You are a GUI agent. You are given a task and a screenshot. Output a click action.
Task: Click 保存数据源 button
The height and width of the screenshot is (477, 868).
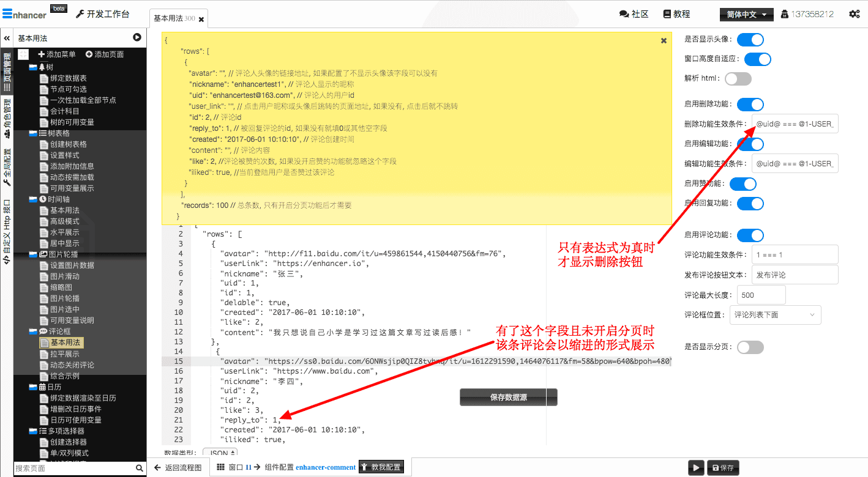pyautogui.click(x=508, y=398)
